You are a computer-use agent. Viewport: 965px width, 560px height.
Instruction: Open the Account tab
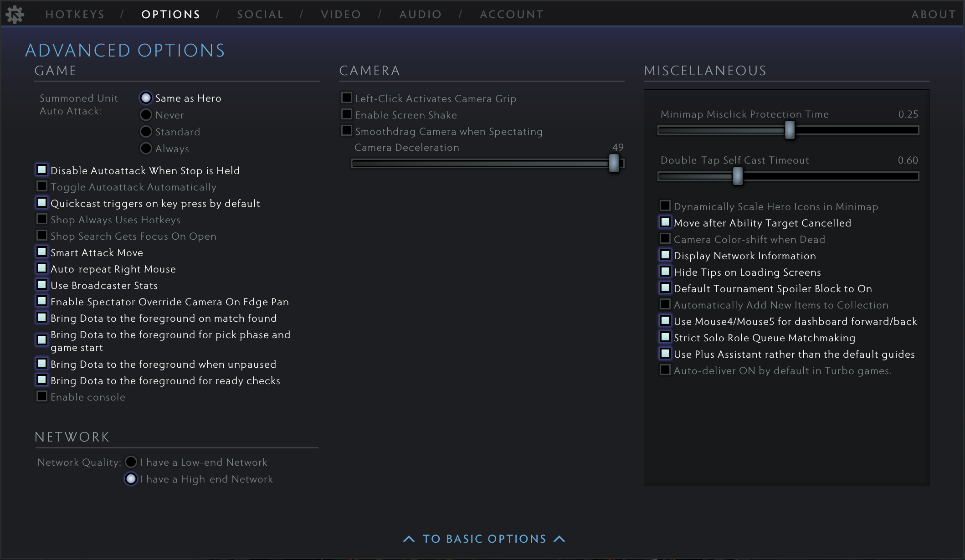click(x=512, y=15)
